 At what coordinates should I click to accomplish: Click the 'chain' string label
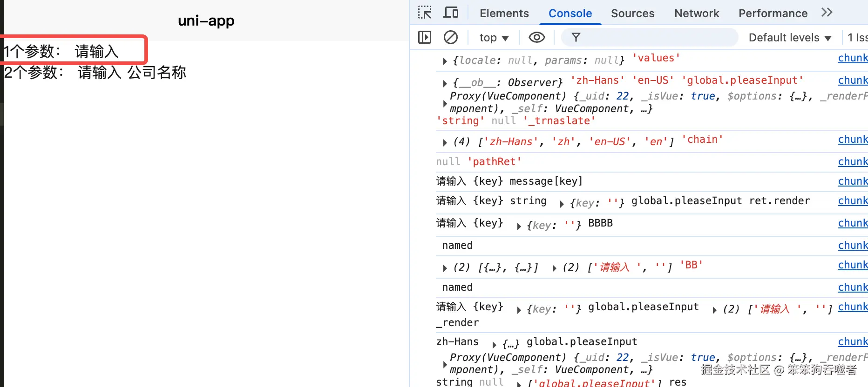click(x=702, y=140)
